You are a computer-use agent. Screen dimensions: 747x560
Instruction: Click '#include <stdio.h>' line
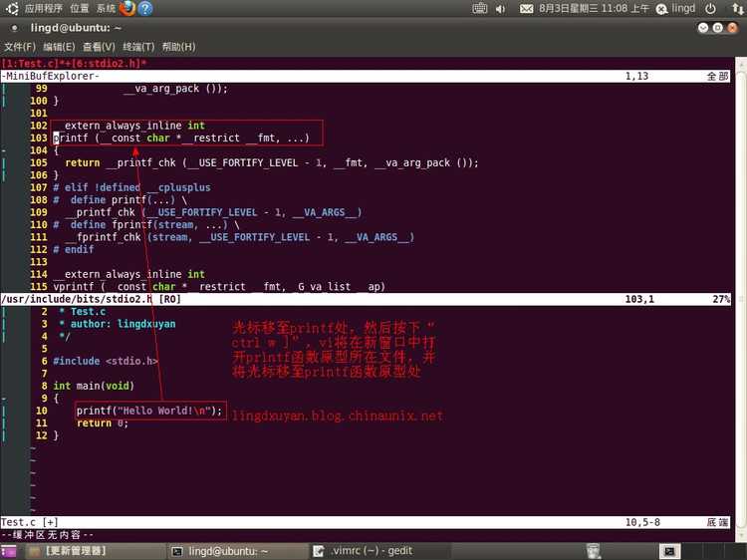(x=106, y=362)
